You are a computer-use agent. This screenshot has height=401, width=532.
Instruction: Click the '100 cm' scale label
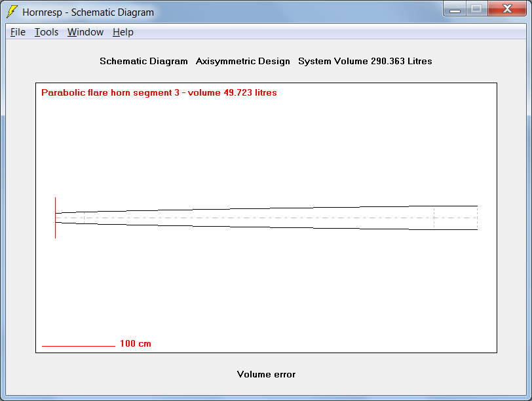[136, 343]
